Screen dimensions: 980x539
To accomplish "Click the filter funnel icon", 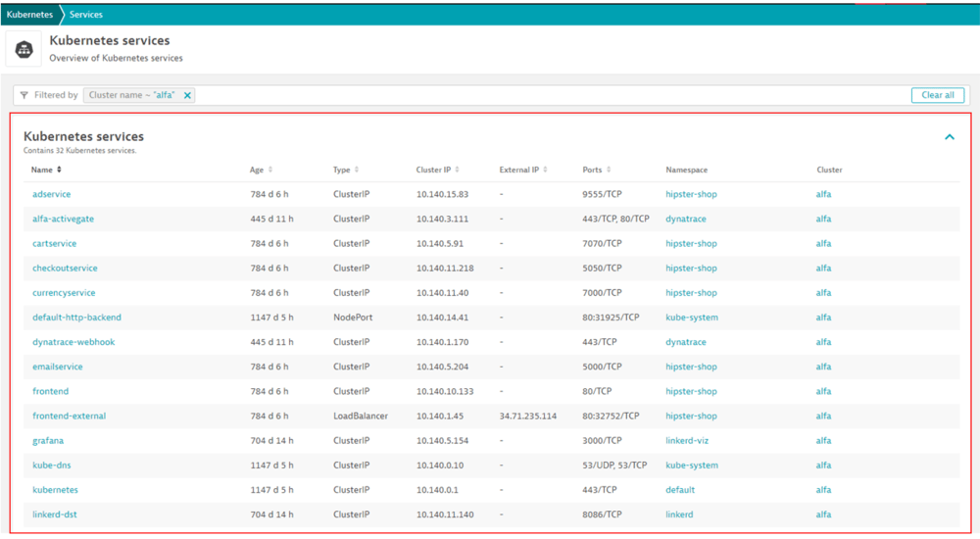I will [x=24, y=95].
